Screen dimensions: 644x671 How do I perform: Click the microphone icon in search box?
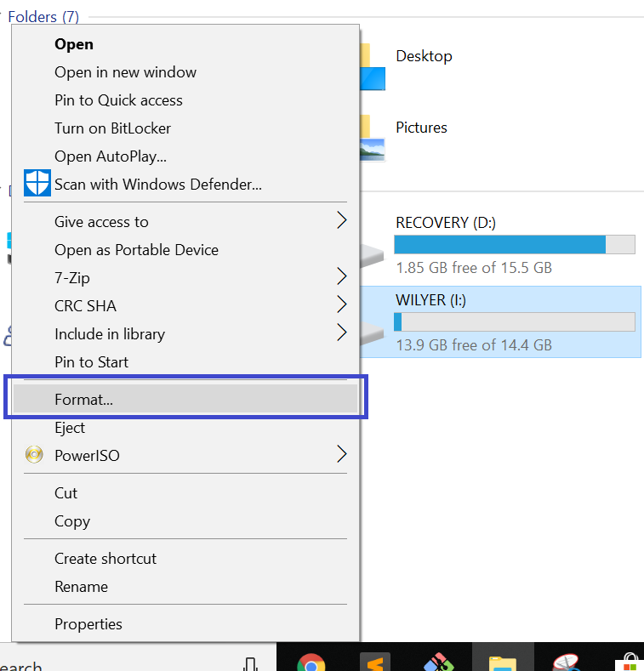click(250, 664)
